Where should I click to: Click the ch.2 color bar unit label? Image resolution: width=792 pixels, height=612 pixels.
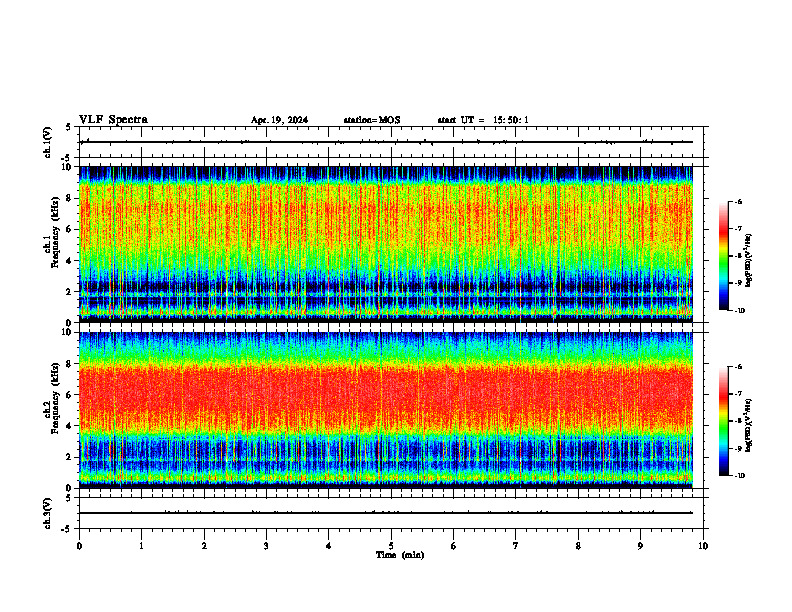tap(749, 425)
